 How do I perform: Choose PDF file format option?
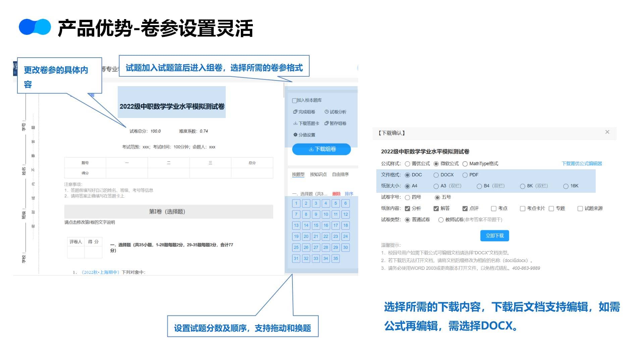(465, 175)
